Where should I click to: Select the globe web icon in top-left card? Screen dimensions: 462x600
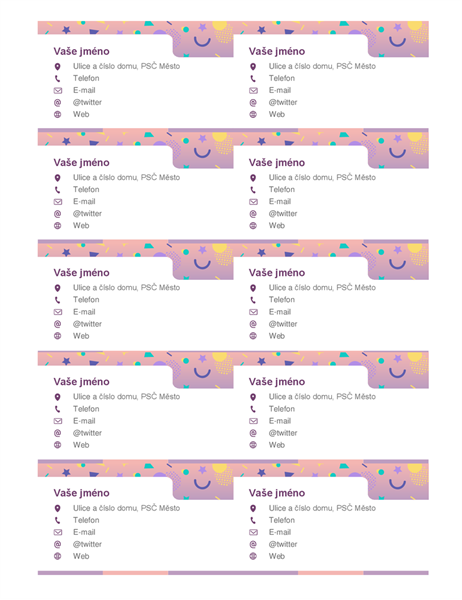(57, 114)
